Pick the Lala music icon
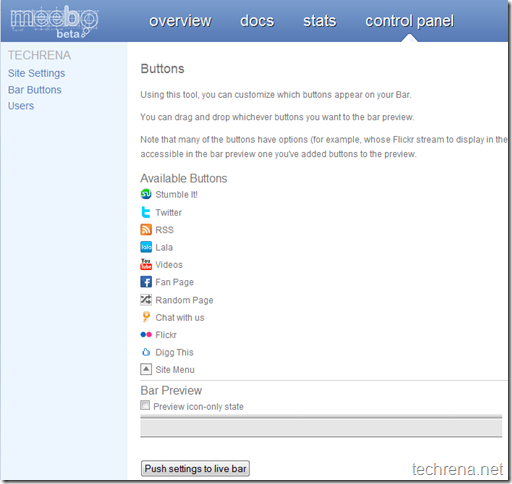This screenshot has height=484, width=512. point(146,247)
